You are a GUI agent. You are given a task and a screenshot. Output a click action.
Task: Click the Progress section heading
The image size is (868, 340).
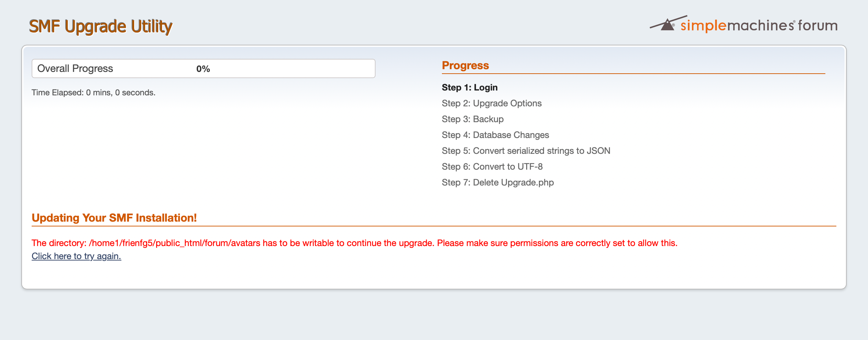(x=465, y=65)
